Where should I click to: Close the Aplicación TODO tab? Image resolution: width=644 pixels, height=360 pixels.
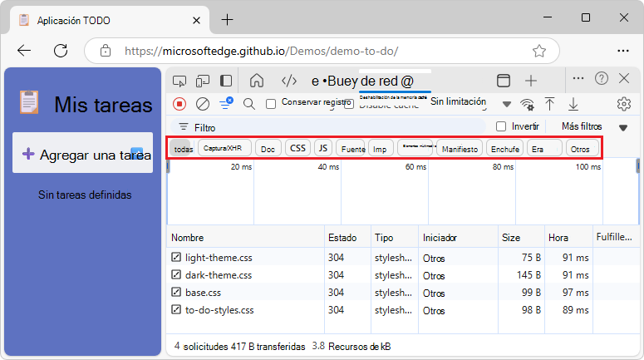click(x=196, y=20)
